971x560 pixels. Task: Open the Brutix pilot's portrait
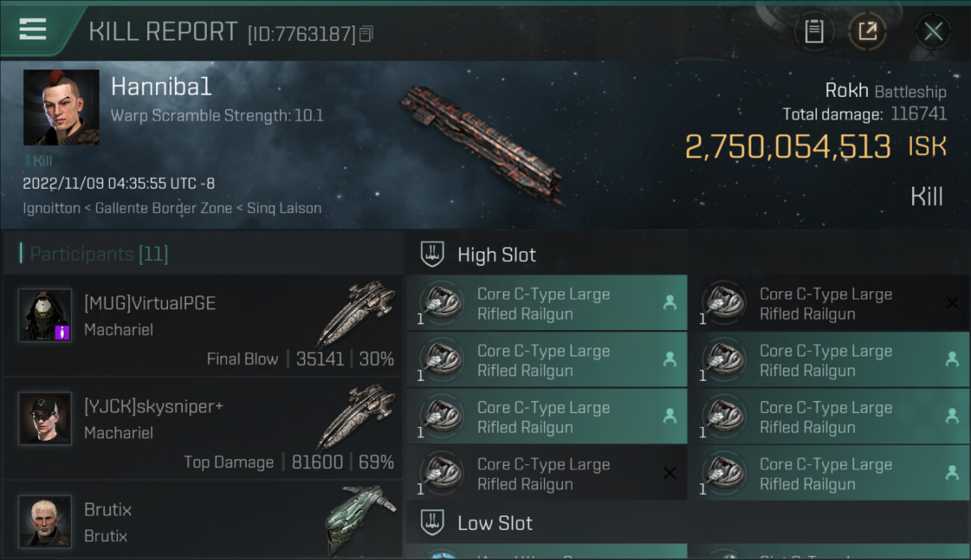coord(45,520)
